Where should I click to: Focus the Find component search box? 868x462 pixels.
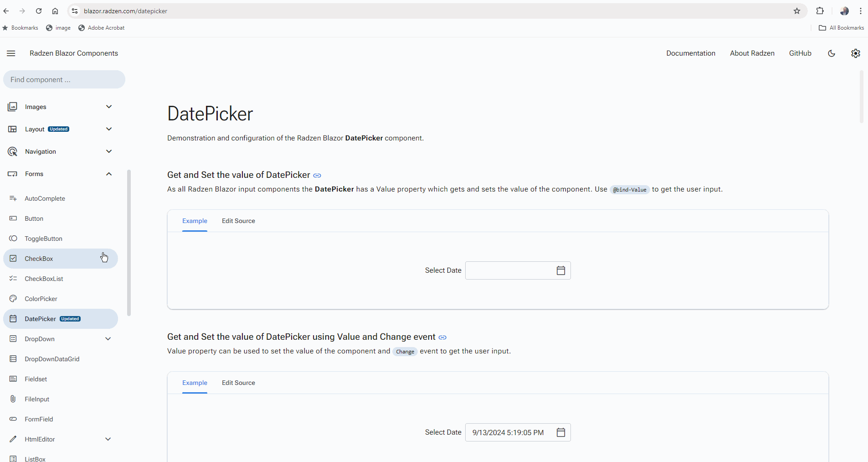(64, 79)
